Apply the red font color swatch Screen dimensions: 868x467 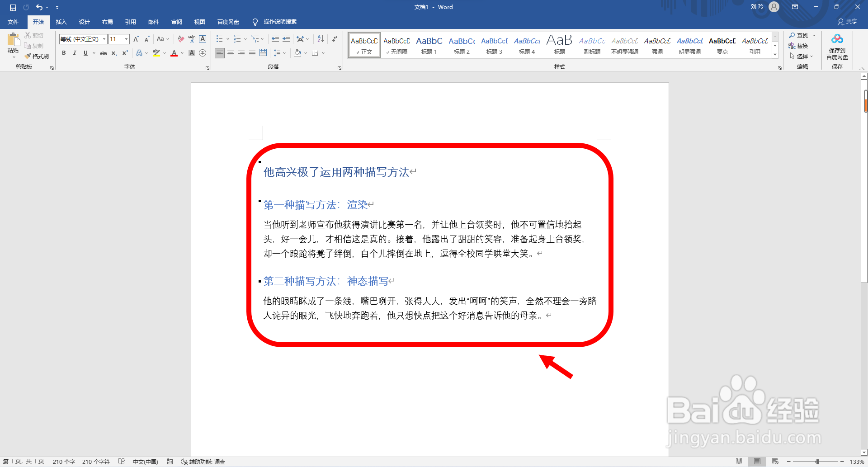174,53
